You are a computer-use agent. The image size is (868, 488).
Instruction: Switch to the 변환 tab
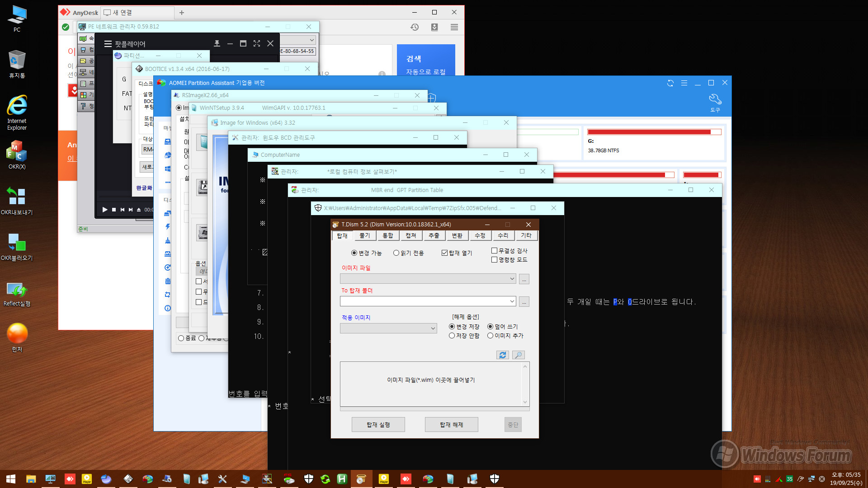[x=457, y=236]
